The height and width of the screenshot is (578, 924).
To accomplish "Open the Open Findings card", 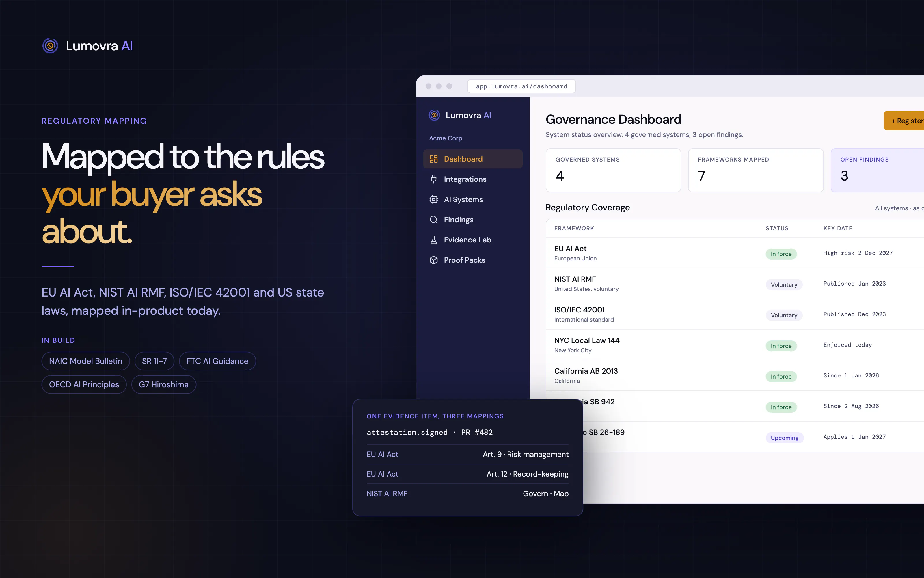I will 878,170.
